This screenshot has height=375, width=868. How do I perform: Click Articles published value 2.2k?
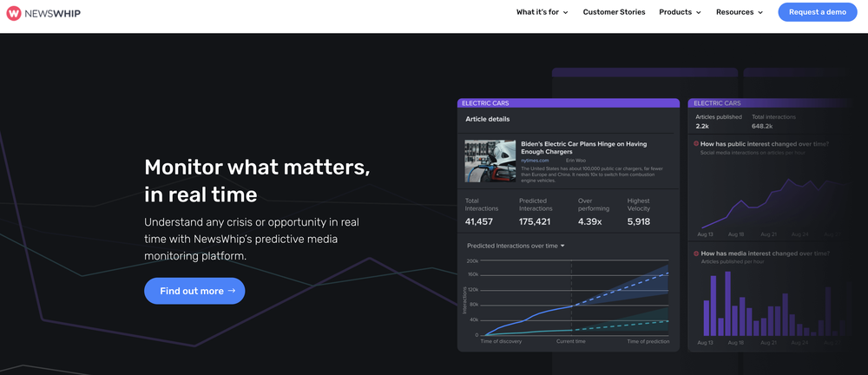(702, 126)
